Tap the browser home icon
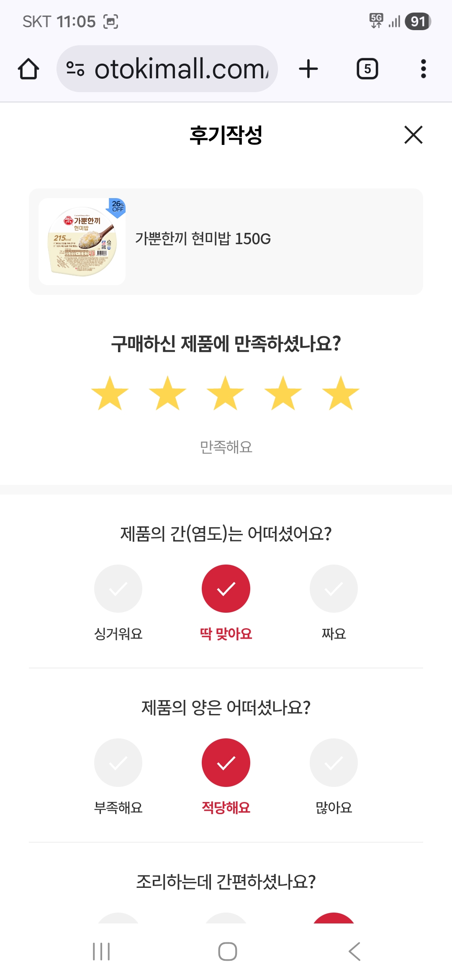Screen dimensions: 452x980 28,69
